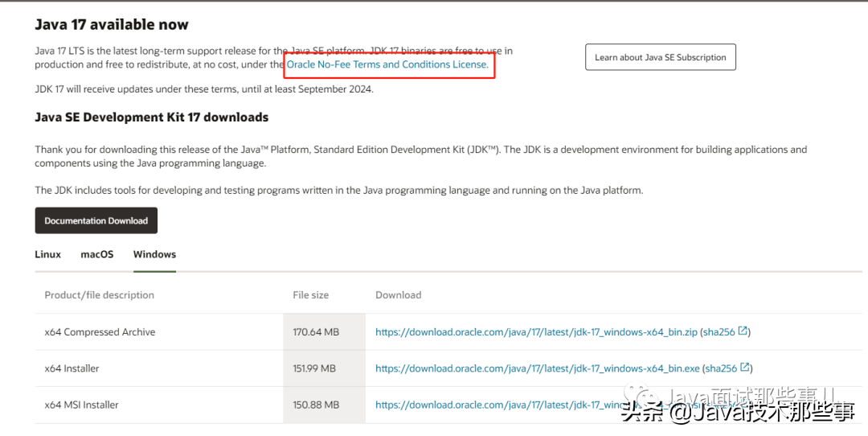The height and width of the screenshot is (436, 868).
Task: Click external-link icon beside zip sha256
Action: (x=743, y=331)
